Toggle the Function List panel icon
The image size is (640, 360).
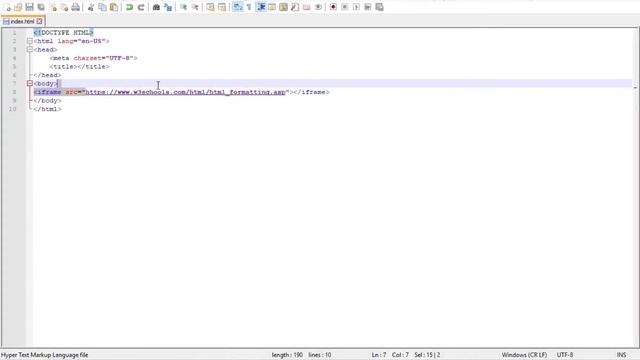click(x=295, y=7)
